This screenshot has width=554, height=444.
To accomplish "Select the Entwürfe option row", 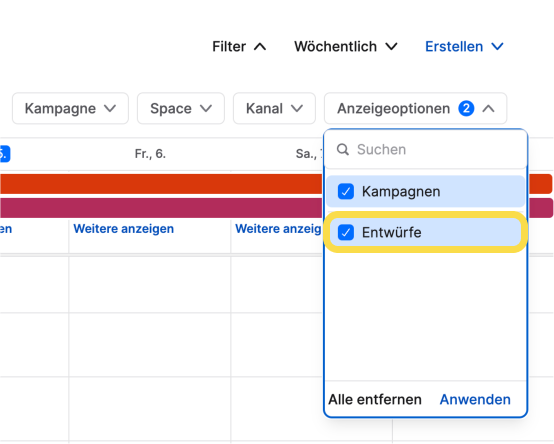I will (x=425, y=232).
